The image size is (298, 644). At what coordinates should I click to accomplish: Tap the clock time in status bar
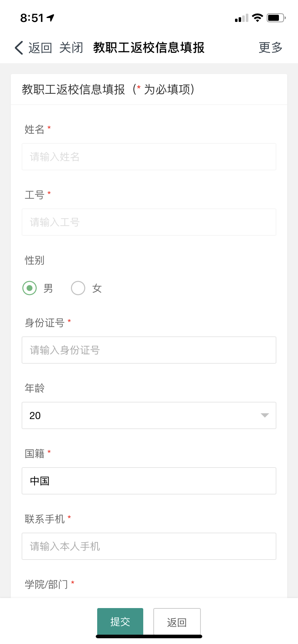(32, 18)
